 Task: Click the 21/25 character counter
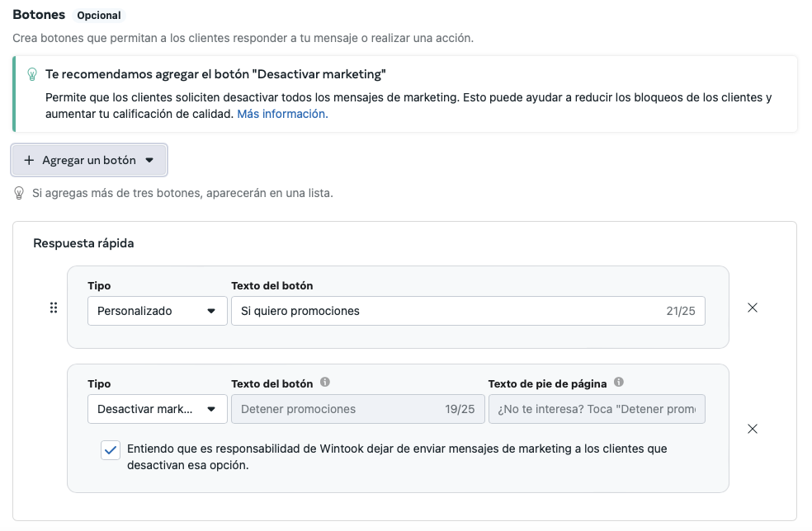click(x=681, y=311)
